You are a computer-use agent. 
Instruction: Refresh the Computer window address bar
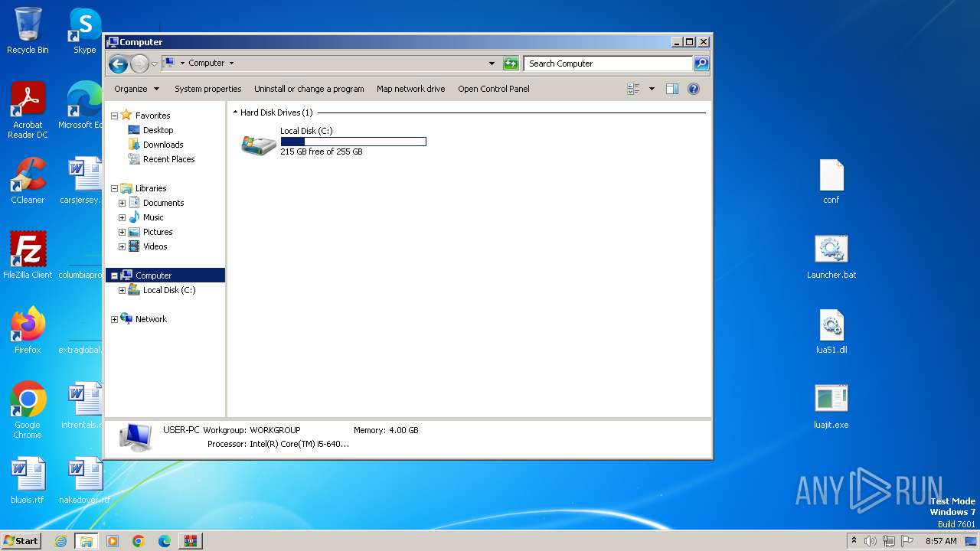coord(511,64)
